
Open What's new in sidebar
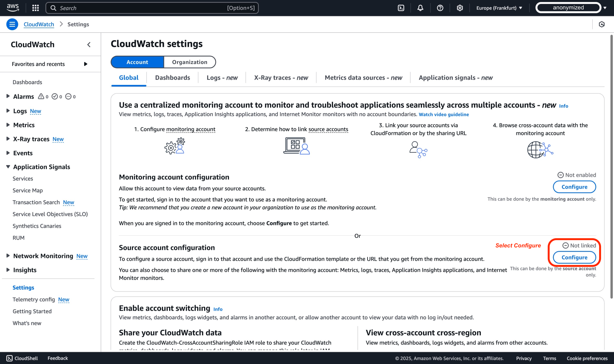[x=27, y=323]
